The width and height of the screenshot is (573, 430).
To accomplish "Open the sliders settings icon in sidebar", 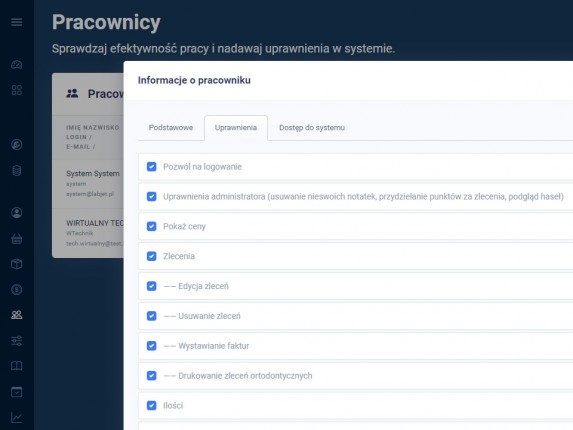I will (16, 340).
